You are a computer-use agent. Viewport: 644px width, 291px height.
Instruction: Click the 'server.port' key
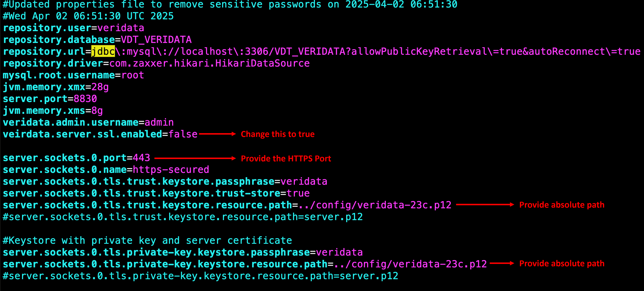point(35,99)
